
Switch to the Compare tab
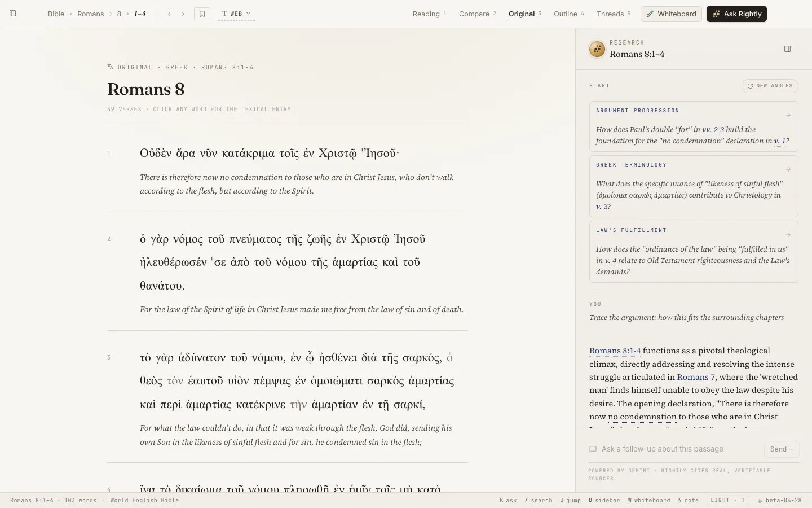point(477,14)
